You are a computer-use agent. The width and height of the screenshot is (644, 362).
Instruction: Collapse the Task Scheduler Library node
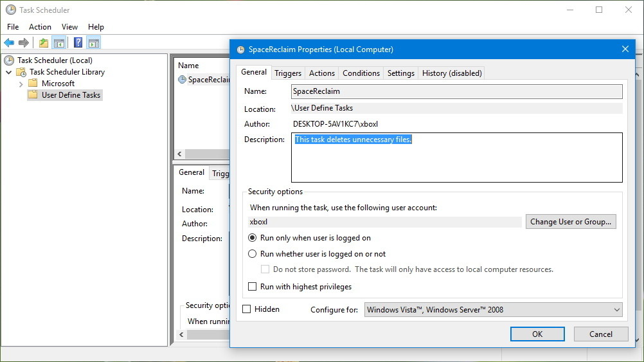tap(9, 72)
